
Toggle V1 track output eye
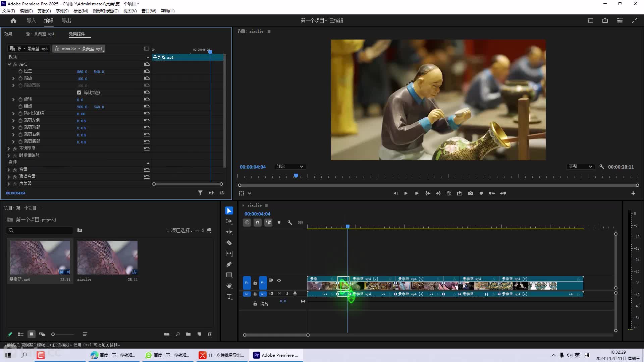[279, 280]
